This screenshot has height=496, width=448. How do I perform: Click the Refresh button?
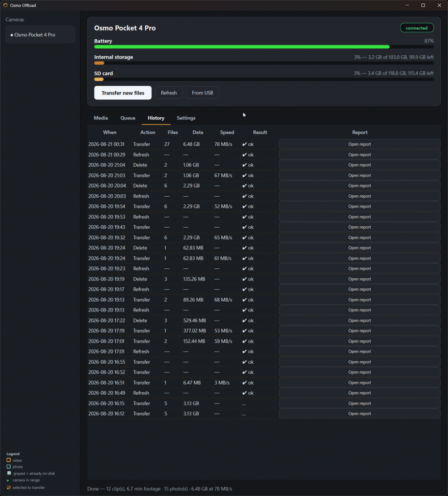tap(169, 93)
